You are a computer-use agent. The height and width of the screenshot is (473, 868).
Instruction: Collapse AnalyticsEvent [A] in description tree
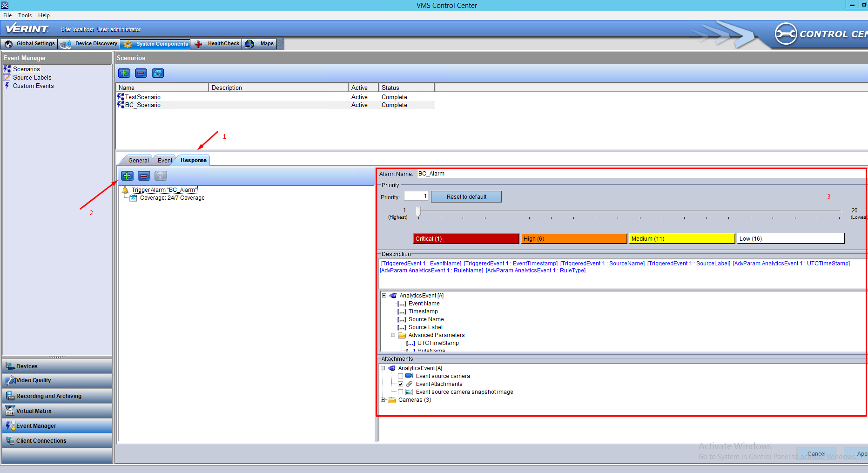click(x=384, y=295)
